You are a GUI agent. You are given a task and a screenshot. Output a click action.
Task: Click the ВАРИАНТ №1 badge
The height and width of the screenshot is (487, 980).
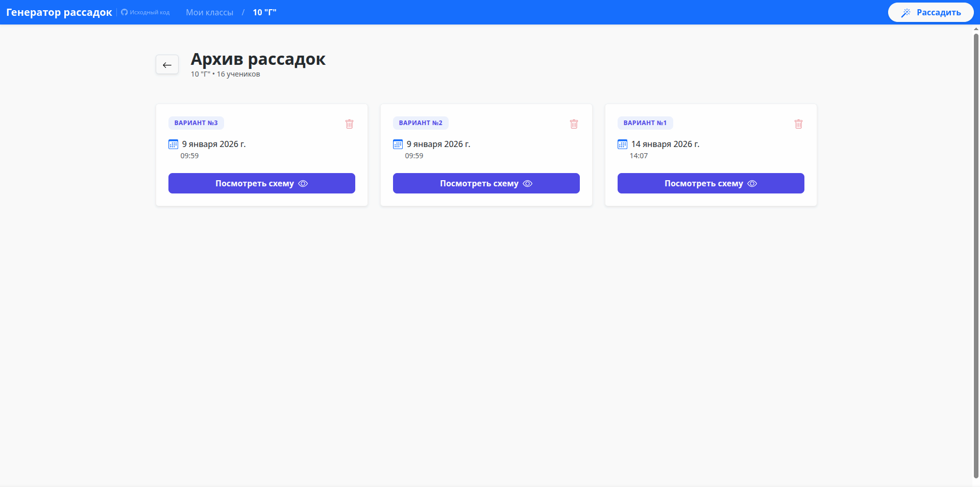pyautogui.click(x=645, y=123)
